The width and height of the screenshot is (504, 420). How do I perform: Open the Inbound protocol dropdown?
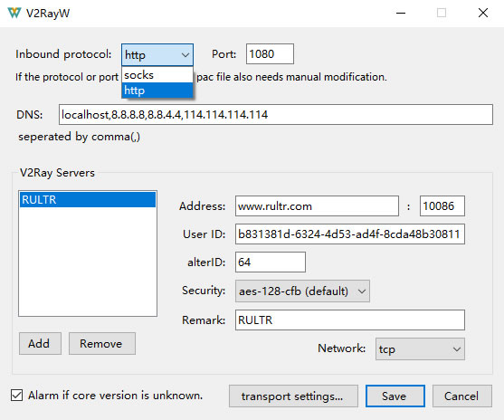157,54
